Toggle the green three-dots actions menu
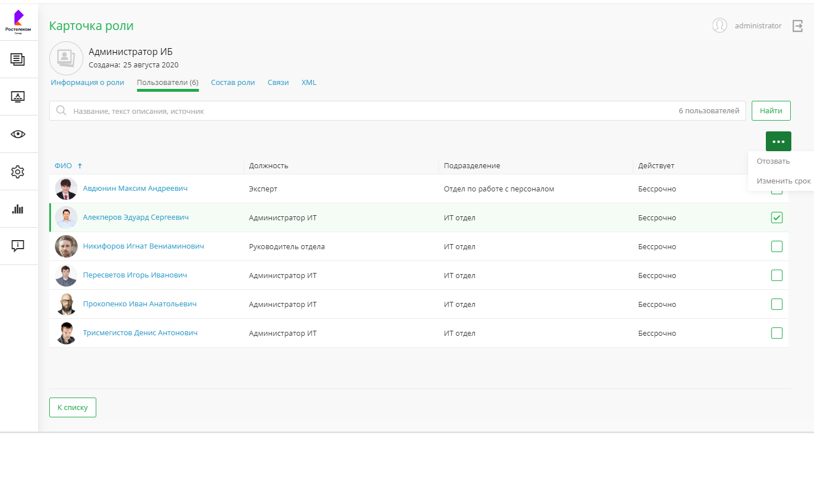The width and height of the screenshot is (814, 504). 778,142
